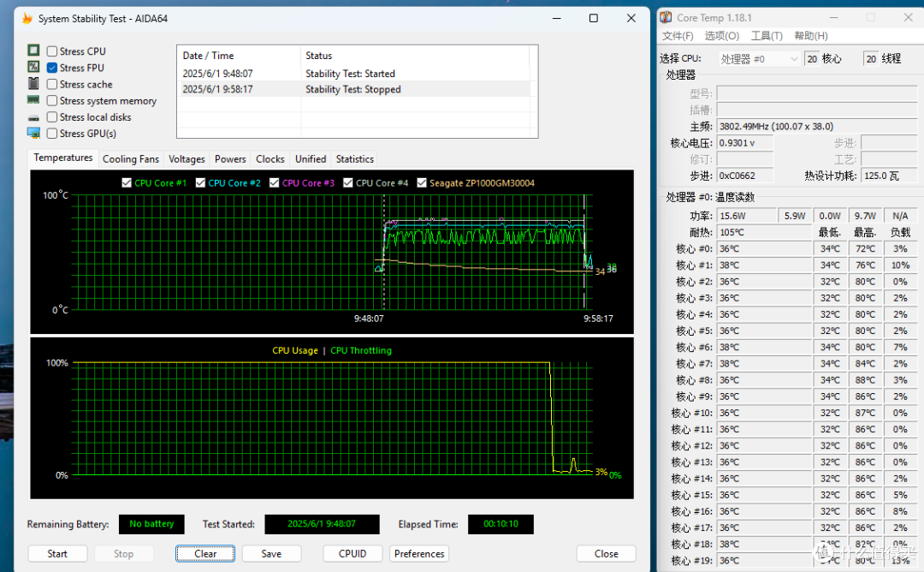Open the Powers tab

(x=230, y=159)
